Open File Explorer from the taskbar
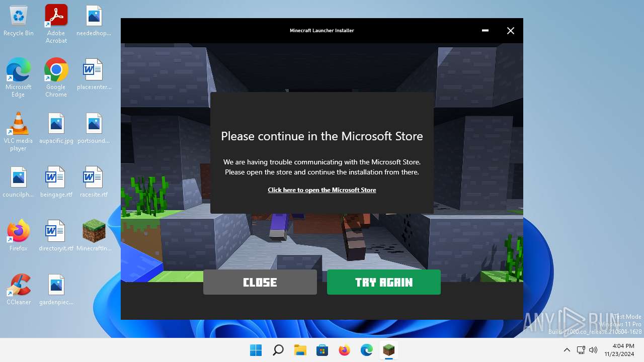This screenshot has height=362, width=644. pos(300,350)
